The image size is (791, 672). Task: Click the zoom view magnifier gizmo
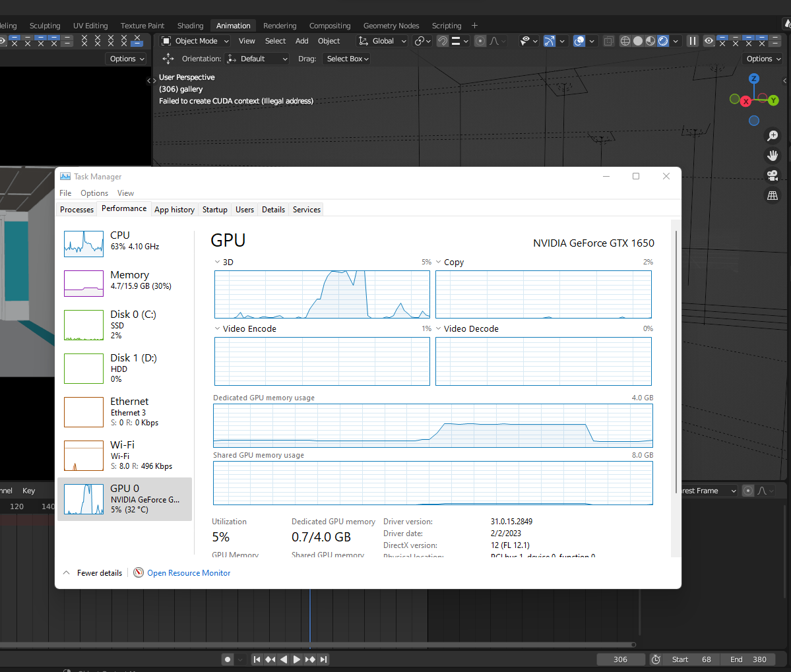[x=773, y=136]
